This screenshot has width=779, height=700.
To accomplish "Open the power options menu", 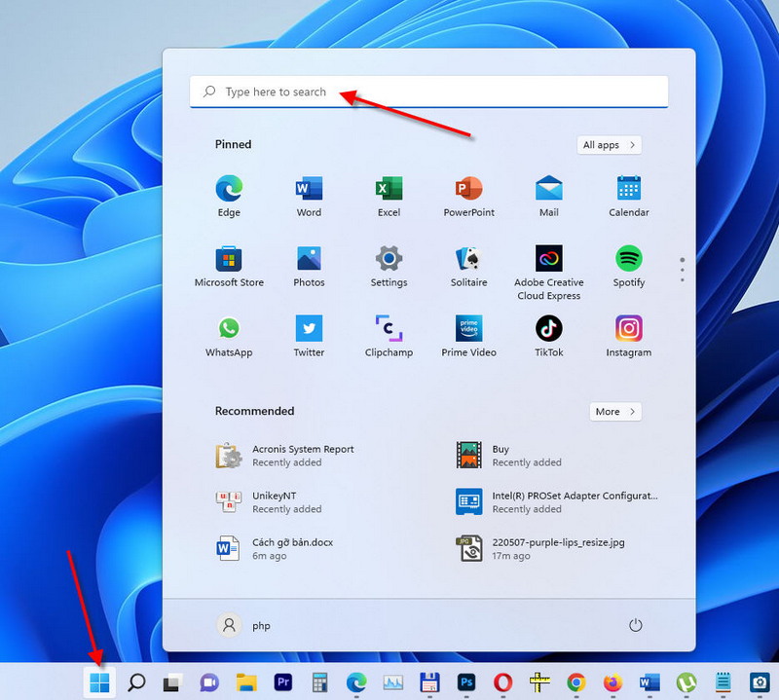I will tap(636, 625).
